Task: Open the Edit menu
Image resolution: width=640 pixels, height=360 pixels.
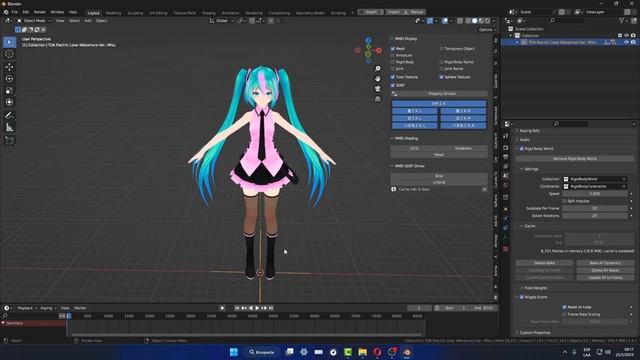Action: coord(26,12)
